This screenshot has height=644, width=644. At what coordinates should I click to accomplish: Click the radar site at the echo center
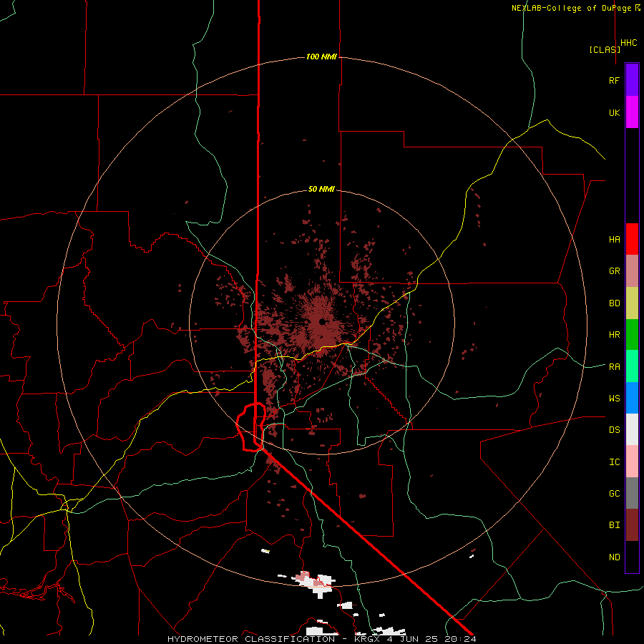point(321,322)
